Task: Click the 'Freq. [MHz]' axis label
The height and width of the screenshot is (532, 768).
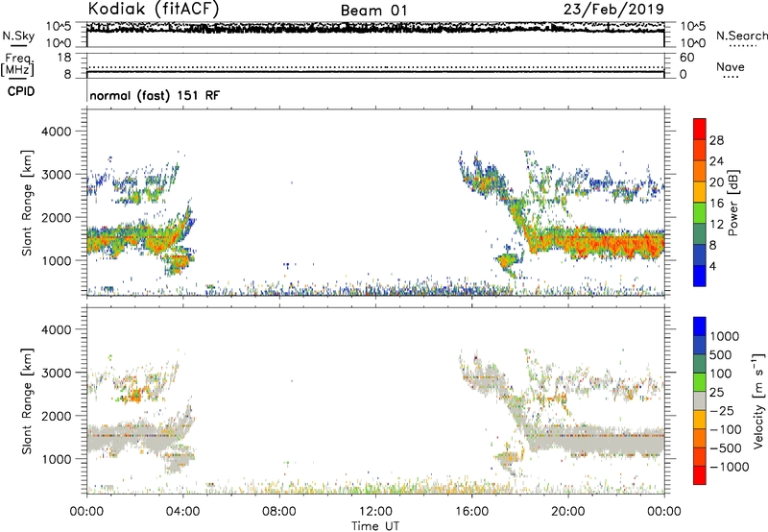Action: 17,65
